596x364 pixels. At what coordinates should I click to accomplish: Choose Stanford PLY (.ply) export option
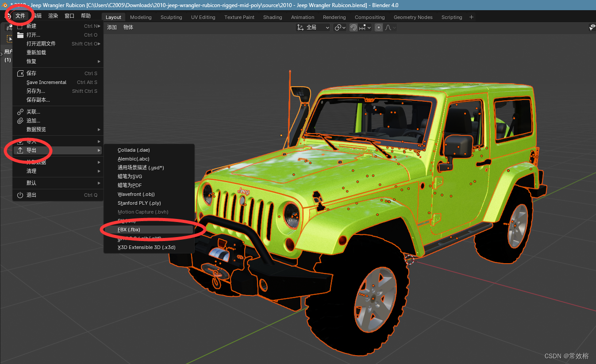[x=149, y=203]
